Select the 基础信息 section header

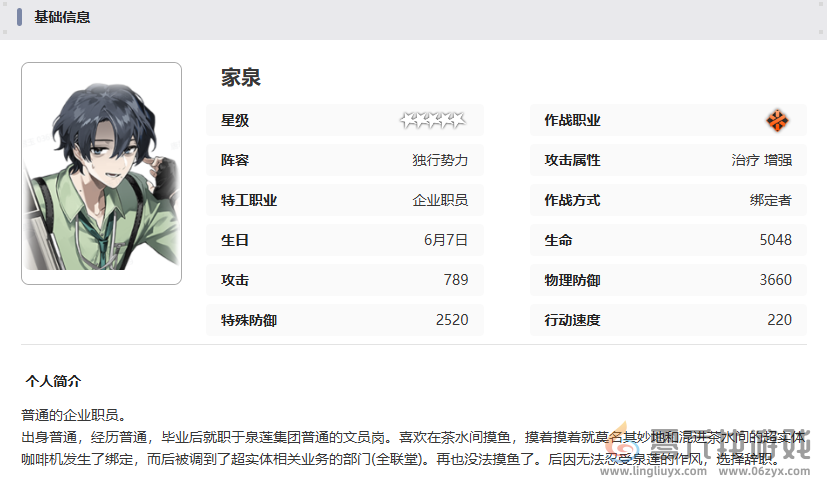tap(62, 17)
